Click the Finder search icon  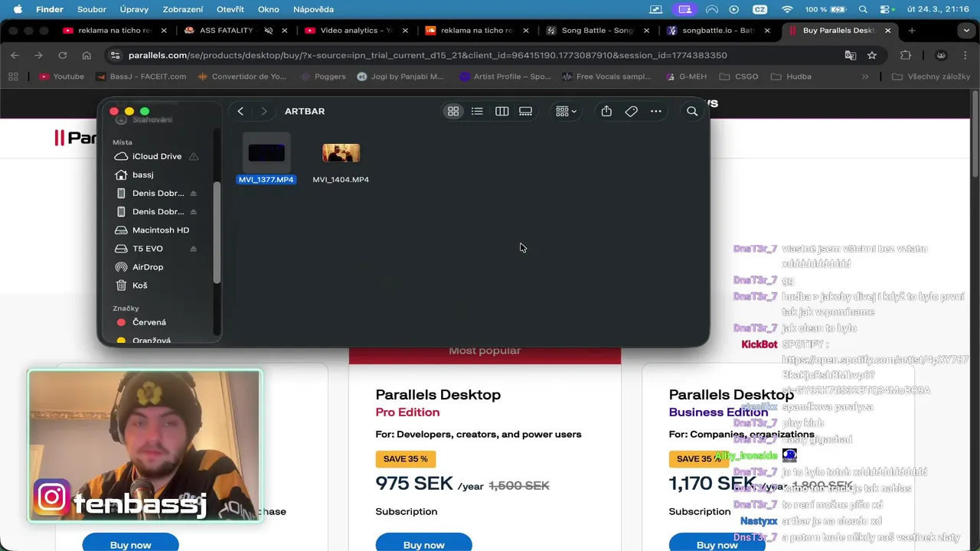[x=692, y=111]
